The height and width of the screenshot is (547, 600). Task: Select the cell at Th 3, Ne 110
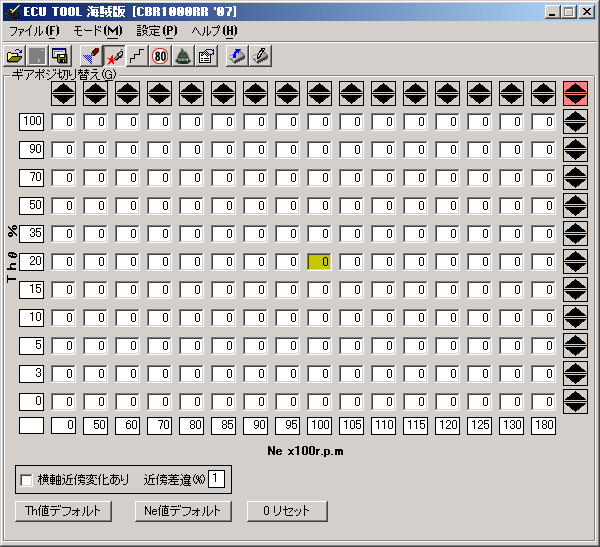click(x=383, y=374)
